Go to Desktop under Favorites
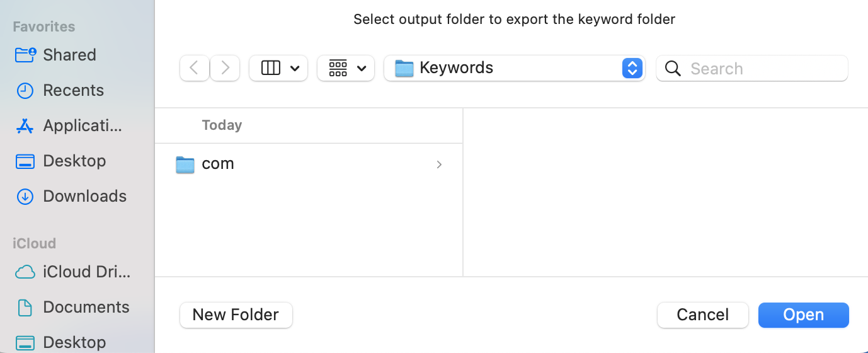Viewport: 868px width, 353px height. [74, 161]
